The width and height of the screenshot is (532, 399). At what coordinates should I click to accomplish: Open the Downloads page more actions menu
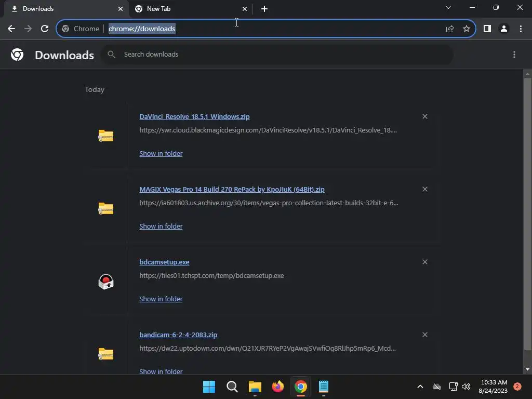pos(514,54)
